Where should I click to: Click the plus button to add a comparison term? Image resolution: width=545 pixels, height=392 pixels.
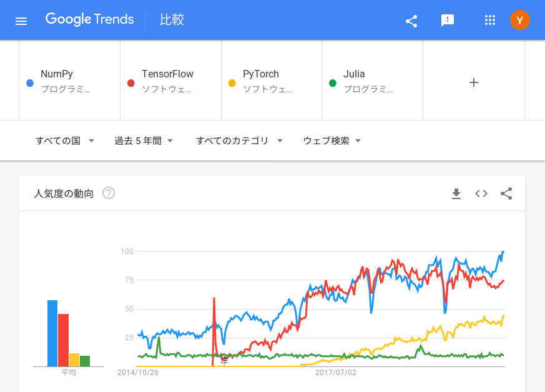tap(473, 82)
